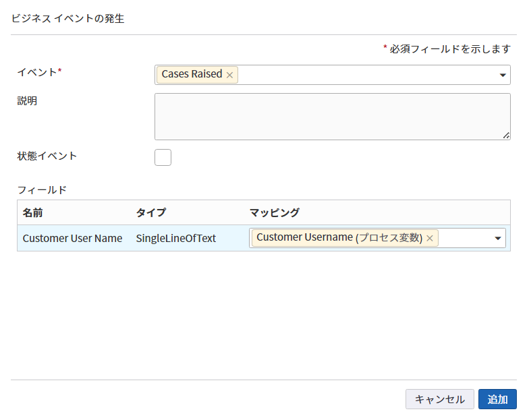The height and width of the screenshot is (420, 529).
Task: Click inside the 説明 text area
Action: coord(332,117)
